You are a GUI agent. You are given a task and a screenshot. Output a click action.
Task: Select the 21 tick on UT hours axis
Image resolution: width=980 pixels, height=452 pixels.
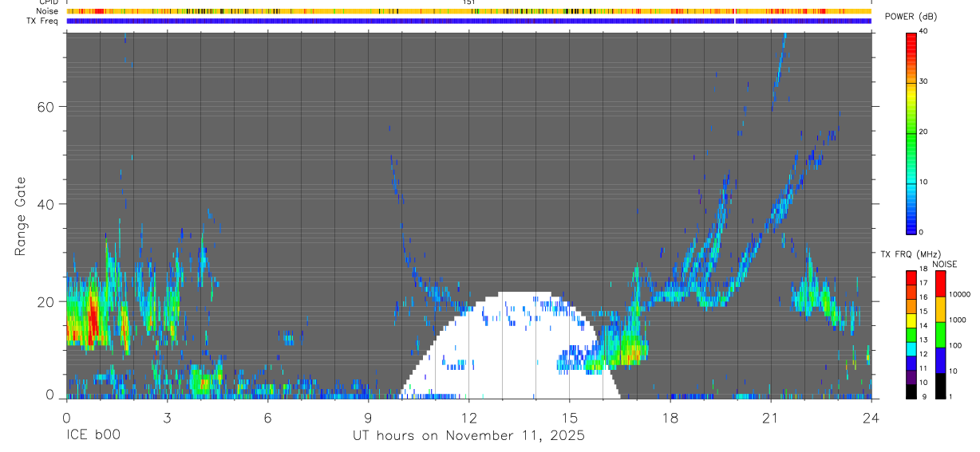[771, 417]
